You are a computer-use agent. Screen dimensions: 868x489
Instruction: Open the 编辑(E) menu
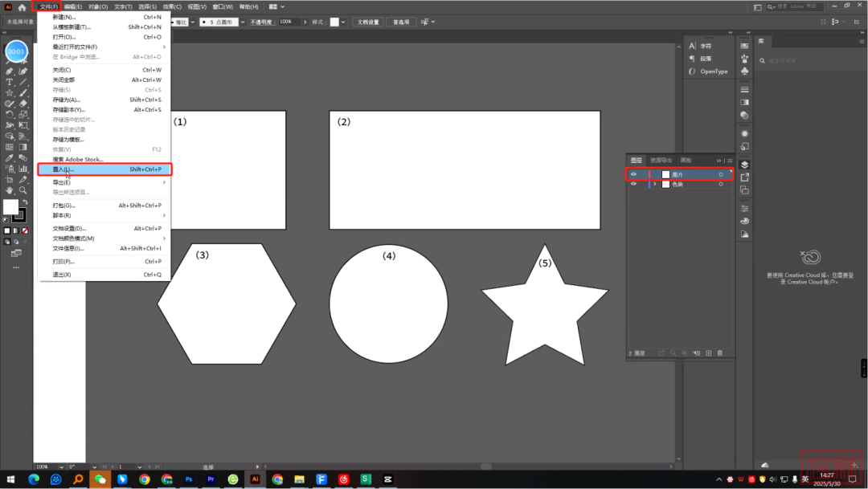(x=72, y=7)
